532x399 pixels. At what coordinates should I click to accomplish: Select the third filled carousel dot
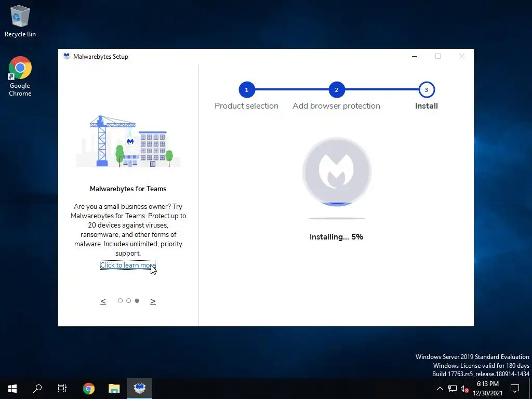pyautogui.click(x=137, y=301)
